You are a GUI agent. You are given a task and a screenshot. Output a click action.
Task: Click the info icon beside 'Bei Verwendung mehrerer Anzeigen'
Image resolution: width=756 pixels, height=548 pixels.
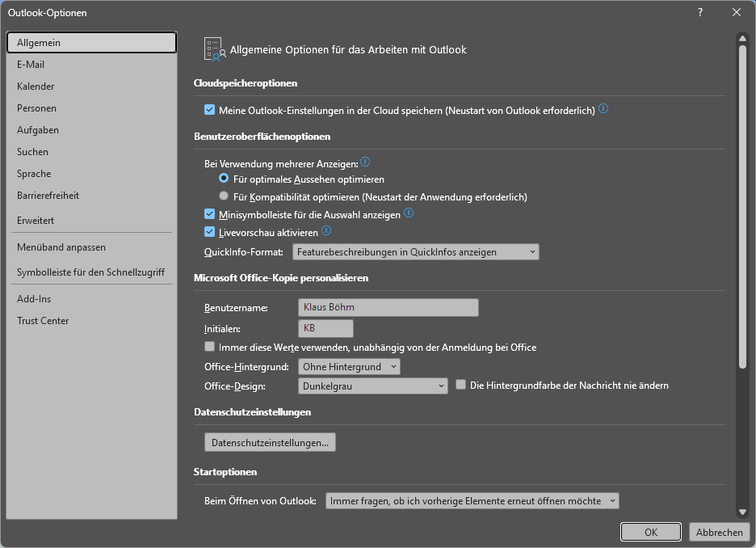(x=365, y=162)
